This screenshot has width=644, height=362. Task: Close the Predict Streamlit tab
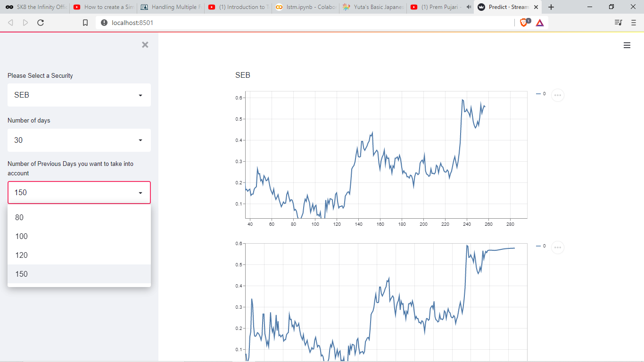pos(536,7)
